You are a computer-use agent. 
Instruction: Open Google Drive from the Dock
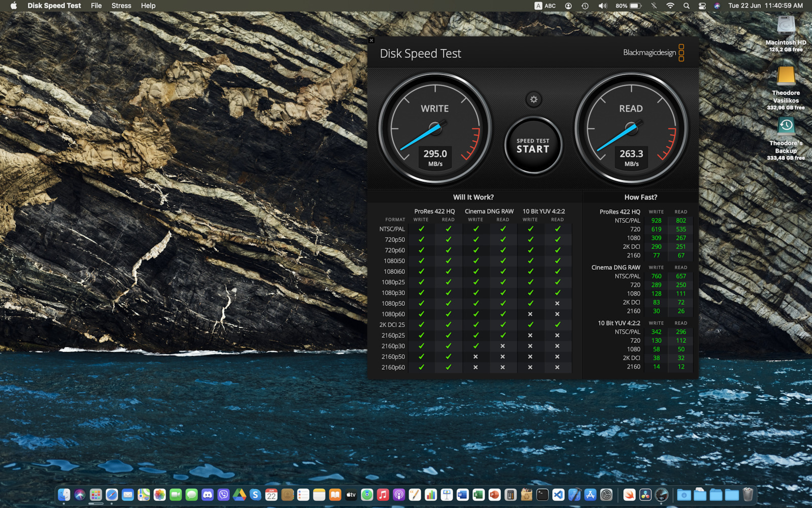[x=240, y=494]
